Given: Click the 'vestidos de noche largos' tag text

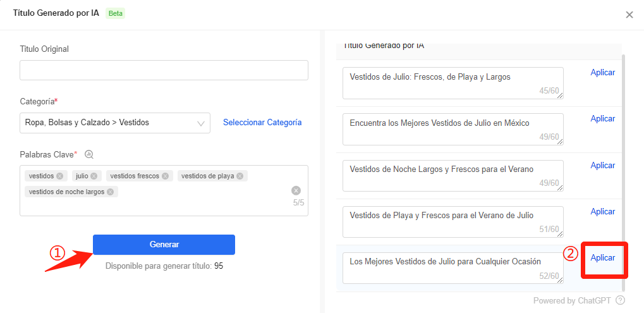Looking at the screenshot, I should 66,192.
